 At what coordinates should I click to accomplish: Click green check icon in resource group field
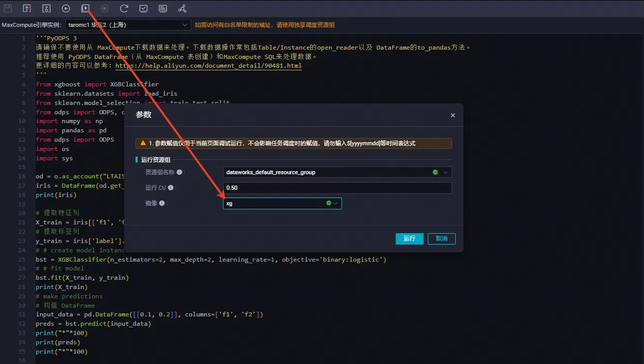click(435, 172)
